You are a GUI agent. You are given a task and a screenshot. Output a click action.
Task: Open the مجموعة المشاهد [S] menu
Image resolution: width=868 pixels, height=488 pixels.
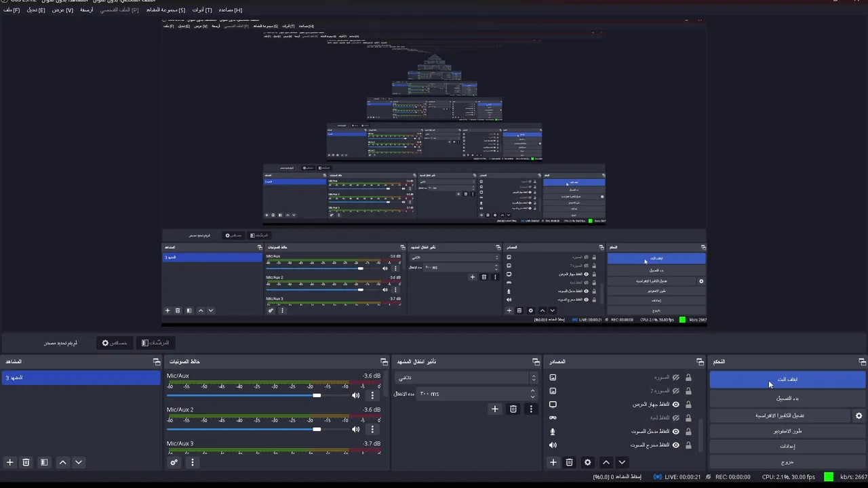pos(165,10)
